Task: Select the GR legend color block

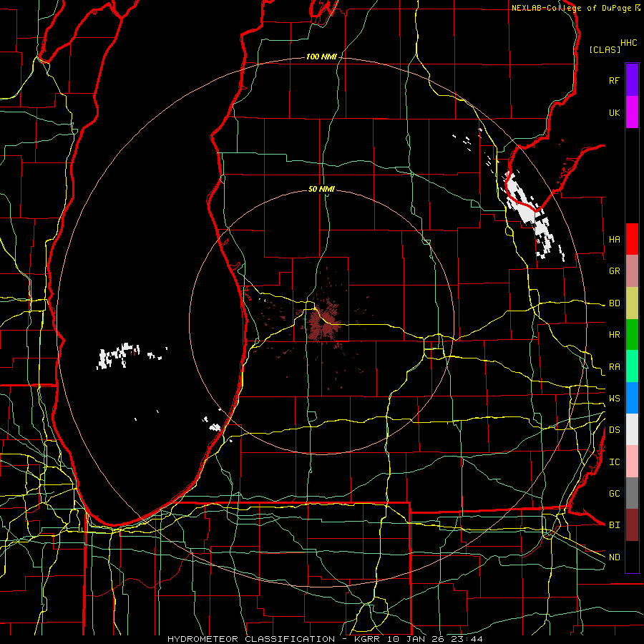Action: [x=632, y=271]
